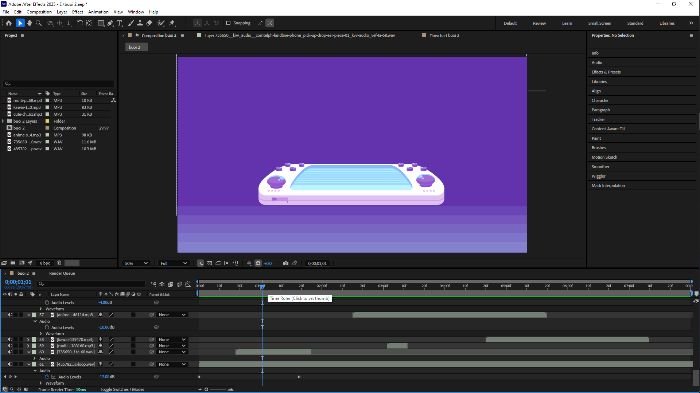Viewport: 700px width, 393px height.
Task: Open the workspace overflow chevrons
Action: click(x=691, y=23)
